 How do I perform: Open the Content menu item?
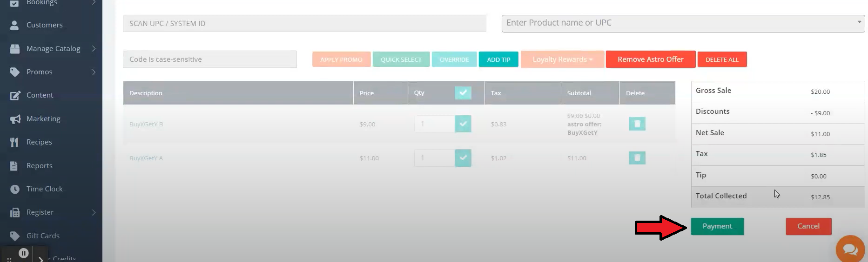point(40,95)
